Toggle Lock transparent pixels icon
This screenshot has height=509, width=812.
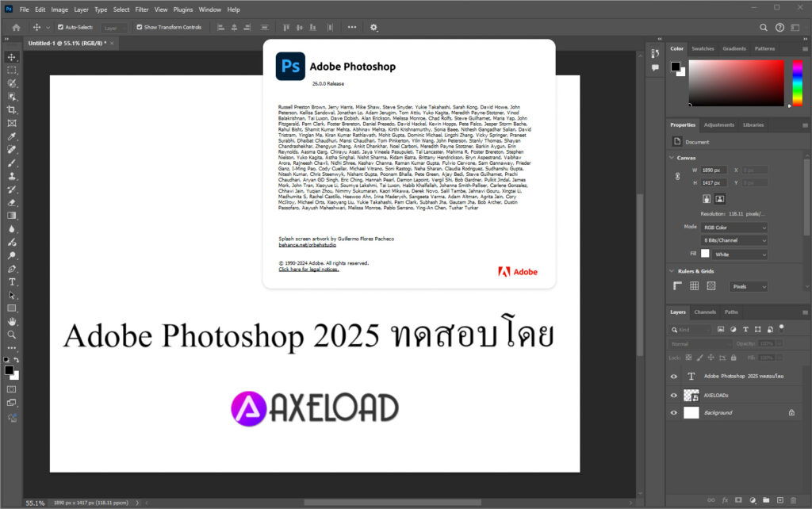689,358
